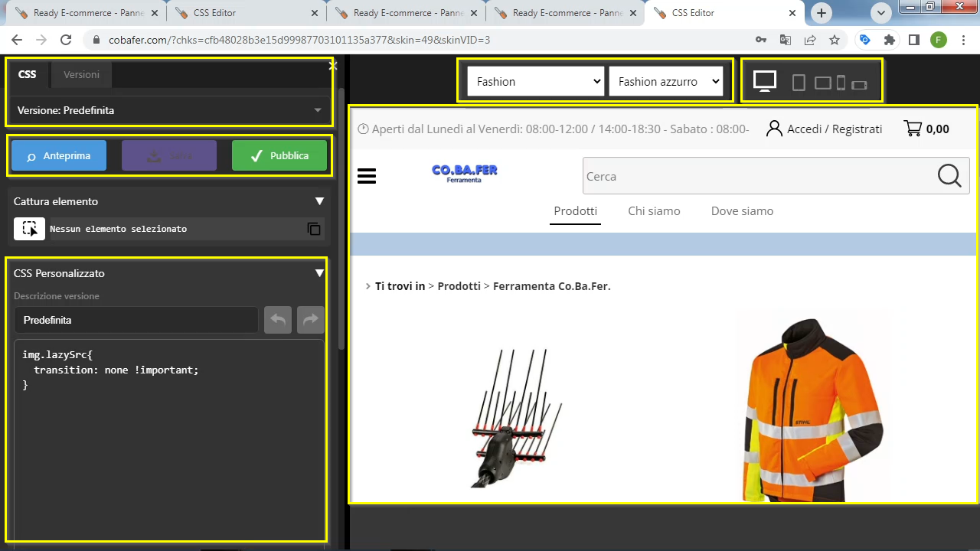Open the tab search dropdown arrow

pos(882,13)
